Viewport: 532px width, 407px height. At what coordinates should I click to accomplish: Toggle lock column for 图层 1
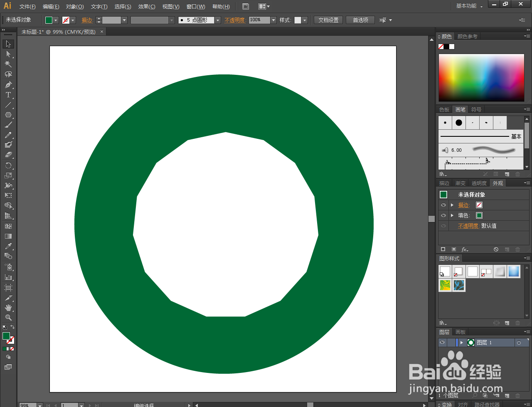pos(451,343)
